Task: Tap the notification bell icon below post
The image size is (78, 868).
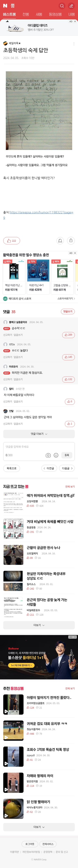Action: click(x=60, y=241)
